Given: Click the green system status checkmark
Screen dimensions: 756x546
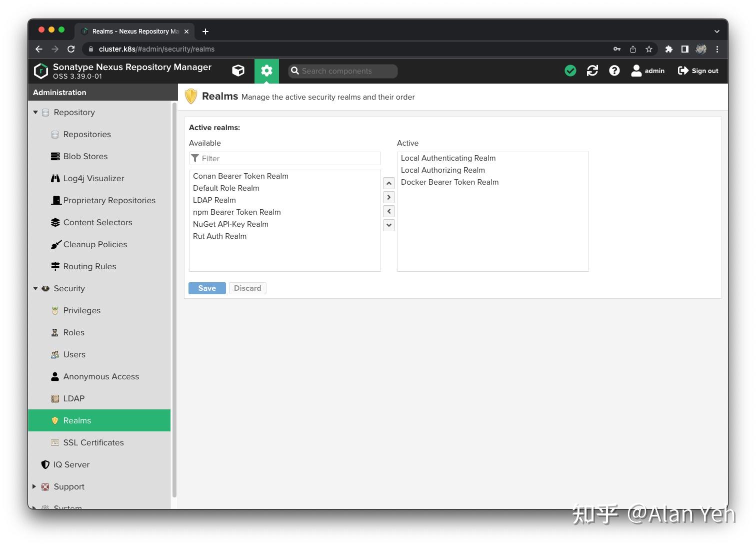Looking at the screenshot, I should pos(570,71).
